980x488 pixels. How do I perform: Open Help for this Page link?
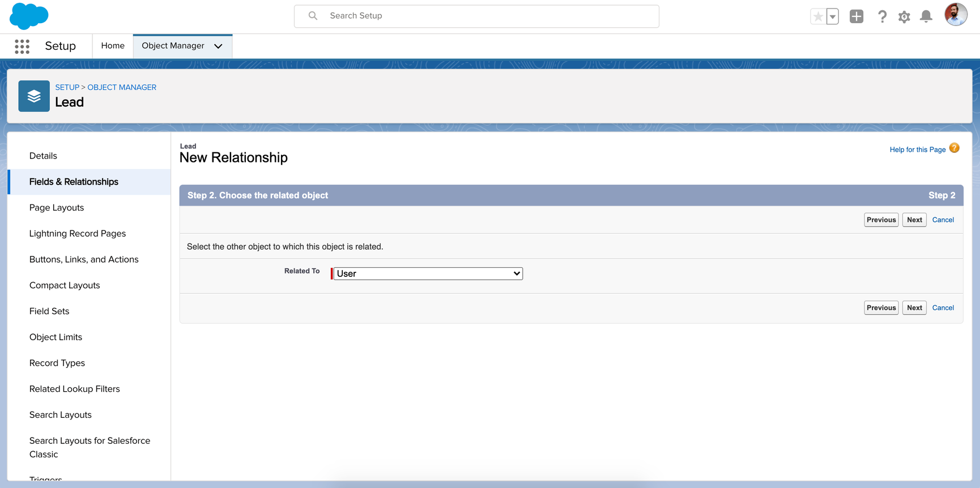918,149
